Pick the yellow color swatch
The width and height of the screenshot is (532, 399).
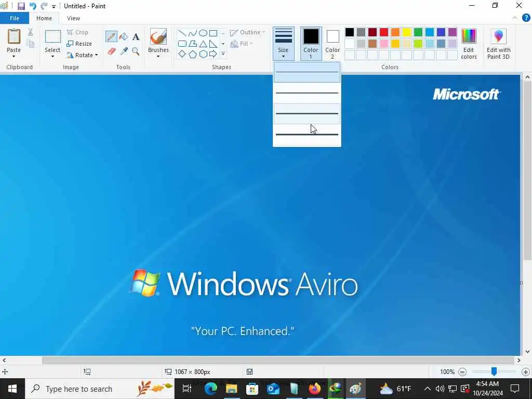[x=407, y=32]
